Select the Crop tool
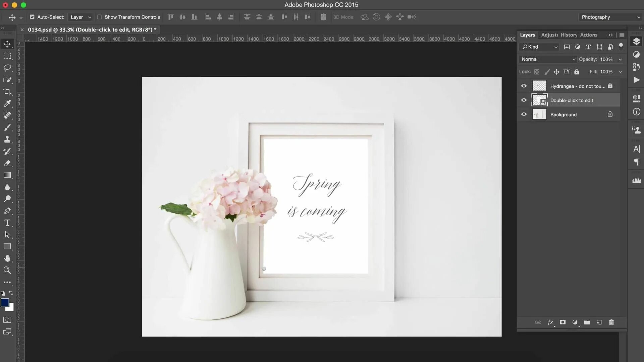Viewport: 644px width, 362px height. click(x=7, y=92)
